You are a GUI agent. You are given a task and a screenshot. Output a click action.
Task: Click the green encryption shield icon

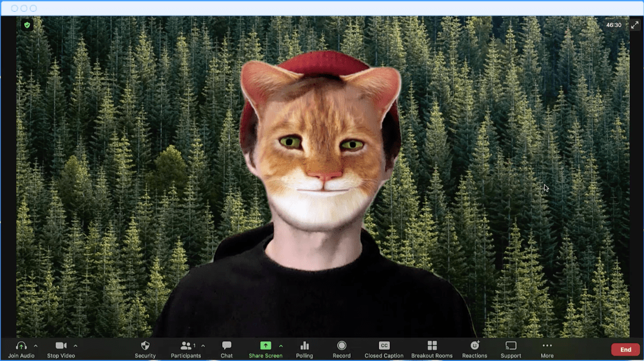coord(27,25)
